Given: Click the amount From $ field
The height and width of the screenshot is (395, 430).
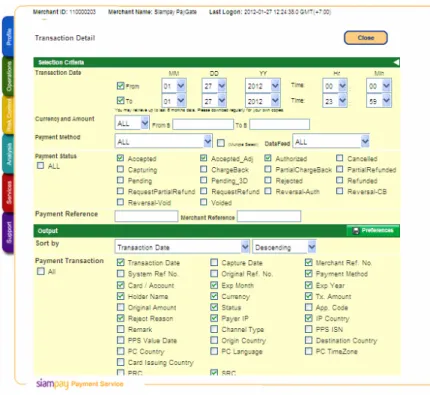Looking at the screenshot, I should point(203,125).
